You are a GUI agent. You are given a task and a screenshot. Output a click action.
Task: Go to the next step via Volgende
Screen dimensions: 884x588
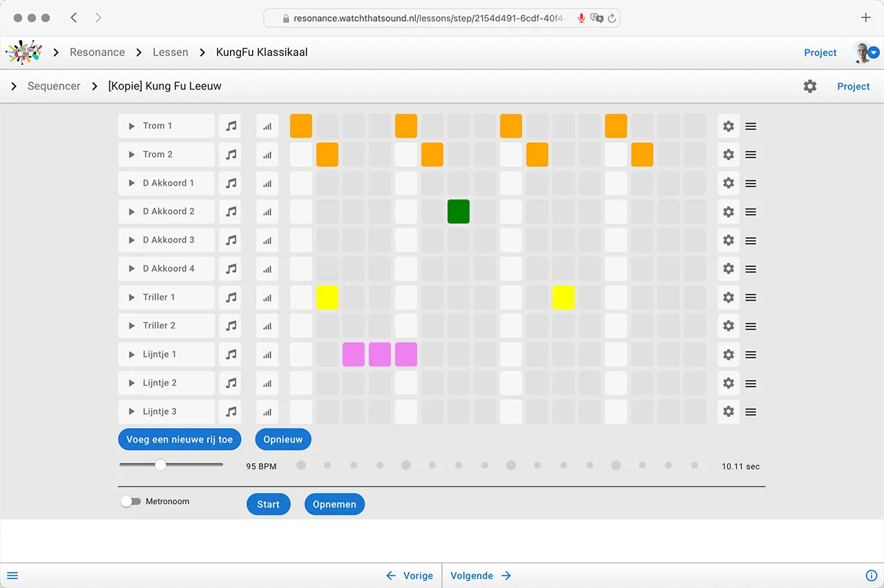tap(480, 575)
